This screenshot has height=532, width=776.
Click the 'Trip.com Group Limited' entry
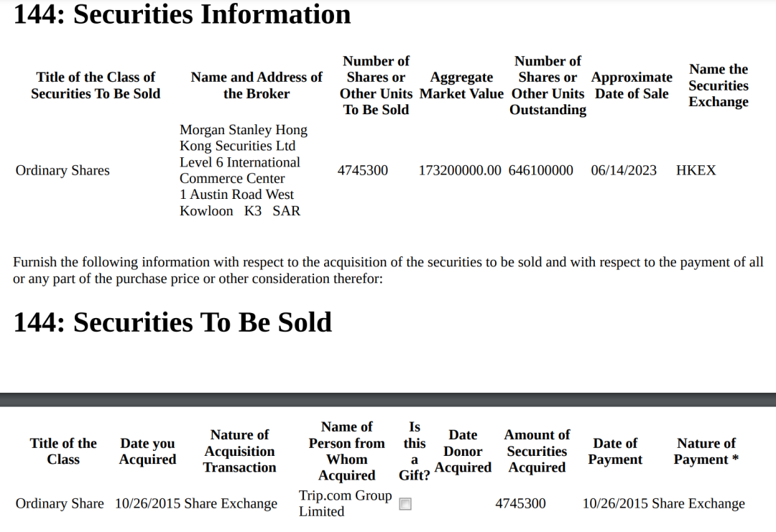click(346, 503)
